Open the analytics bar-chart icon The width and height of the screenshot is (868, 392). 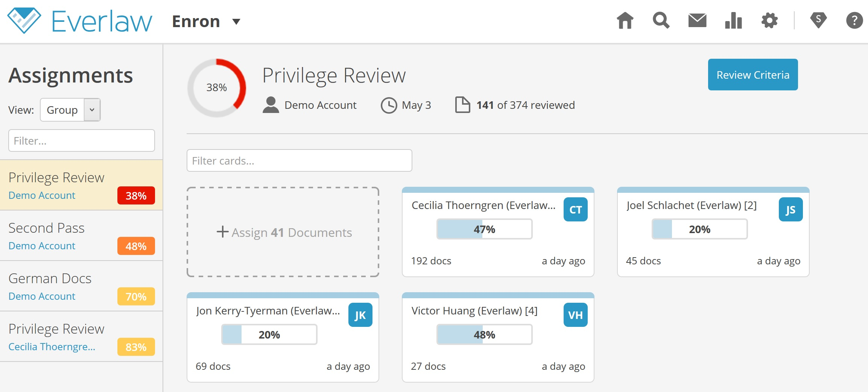point(733,21)
